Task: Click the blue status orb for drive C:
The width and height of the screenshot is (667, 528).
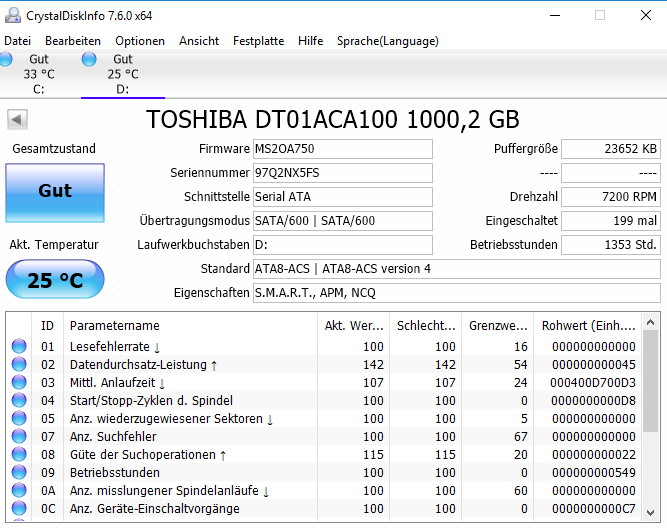Action: click(6, 59)
